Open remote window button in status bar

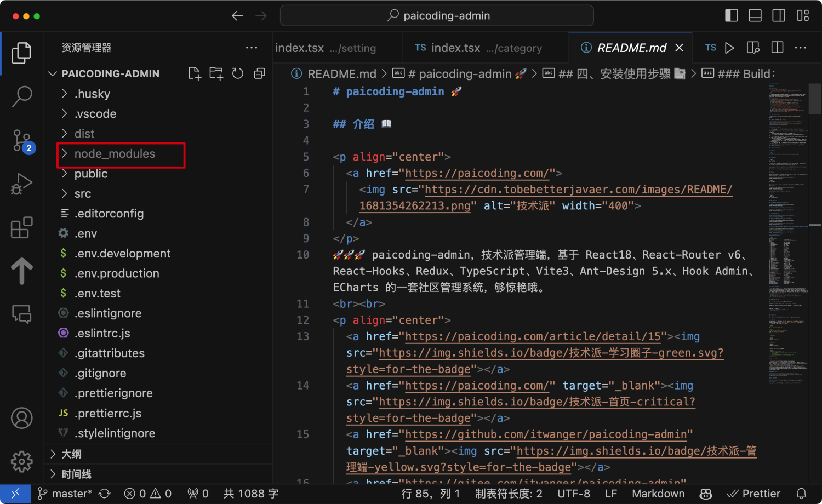pos(15,494)
